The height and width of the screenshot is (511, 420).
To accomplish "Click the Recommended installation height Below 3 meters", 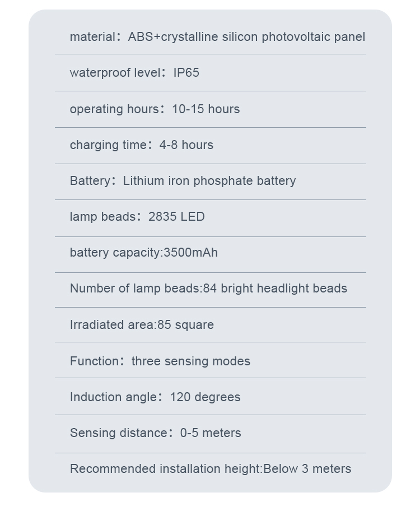I will click(211, 469).
